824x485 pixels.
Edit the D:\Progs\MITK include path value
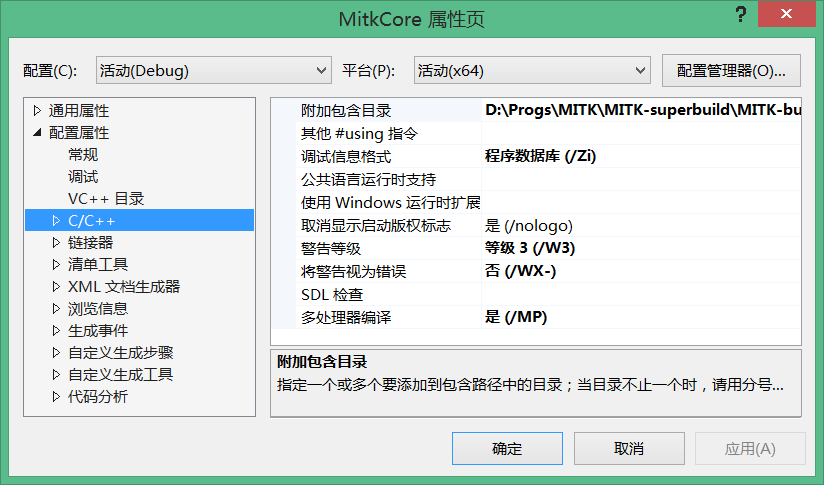tap(642, 110)
